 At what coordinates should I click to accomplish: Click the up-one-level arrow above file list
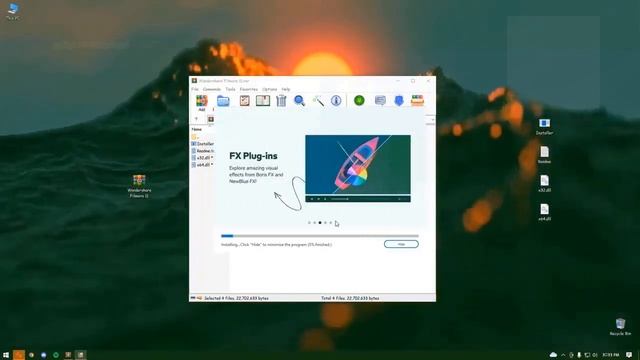coord(196,119)
